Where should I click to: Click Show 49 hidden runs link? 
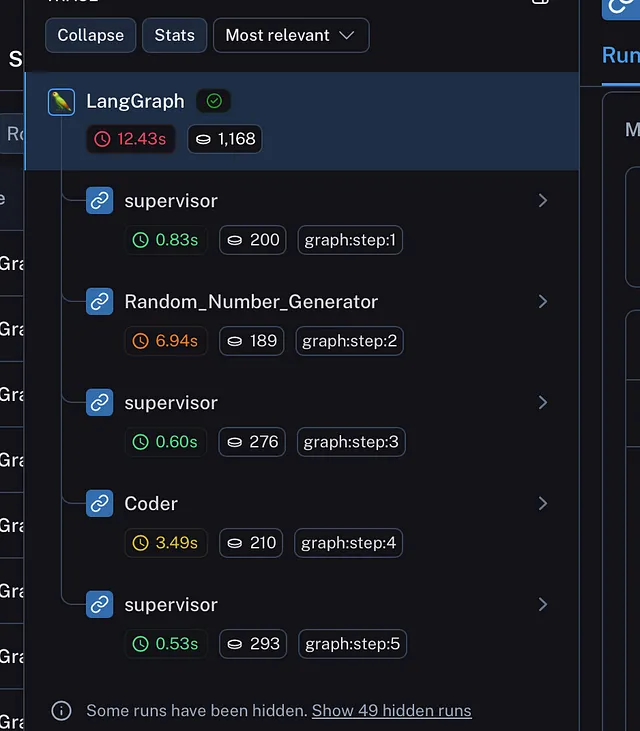392,710
